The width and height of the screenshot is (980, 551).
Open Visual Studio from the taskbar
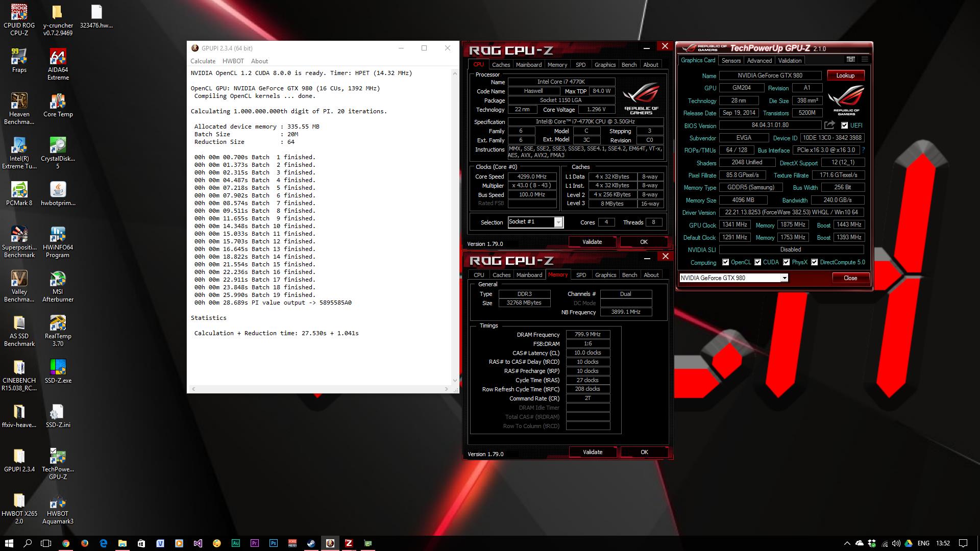198,543
